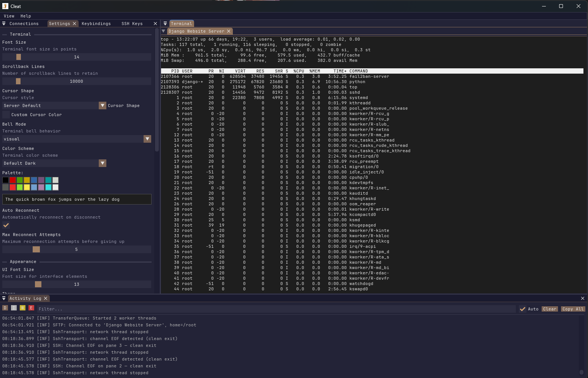This screenshot has width=588, height=378.
Task: Select the bright cyan palette swatch
Action: point(48,187)
